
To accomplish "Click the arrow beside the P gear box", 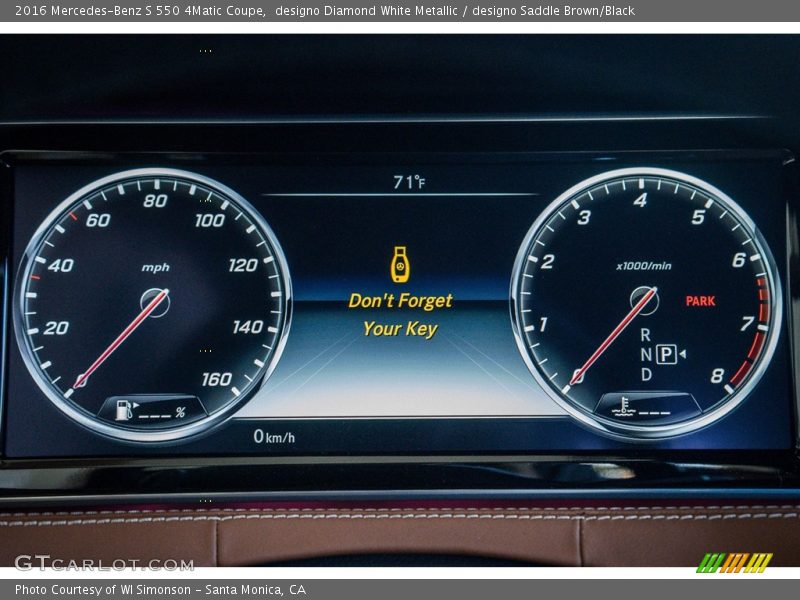I will tap(681, 353).
